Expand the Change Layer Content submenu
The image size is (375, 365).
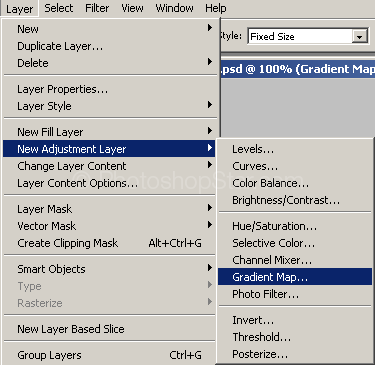pos(110,166)
